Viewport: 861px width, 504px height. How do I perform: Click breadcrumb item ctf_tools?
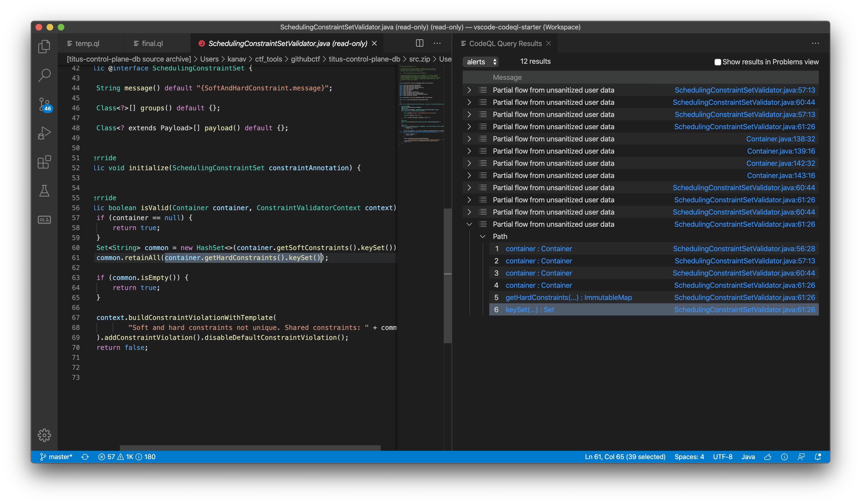(x=268, y=59)
